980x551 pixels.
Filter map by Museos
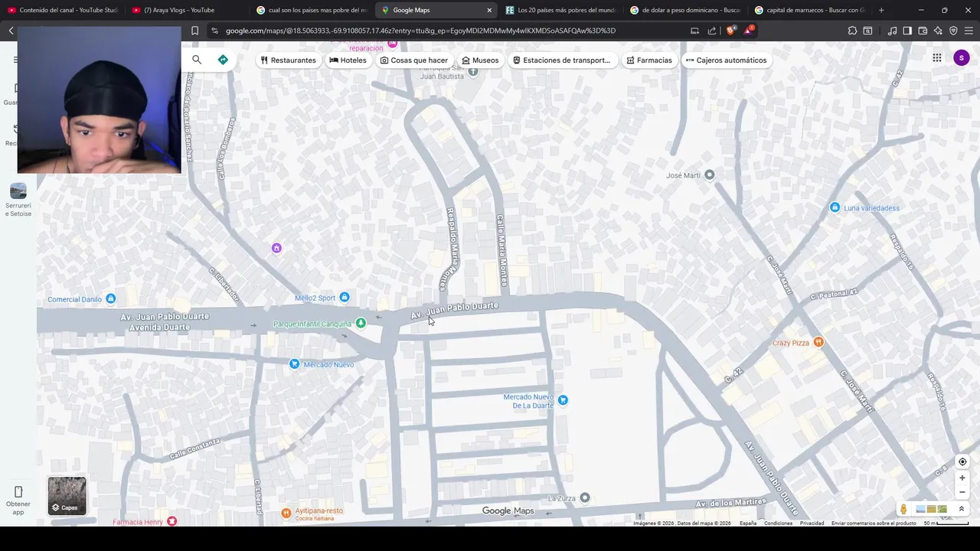click(480, 60)
